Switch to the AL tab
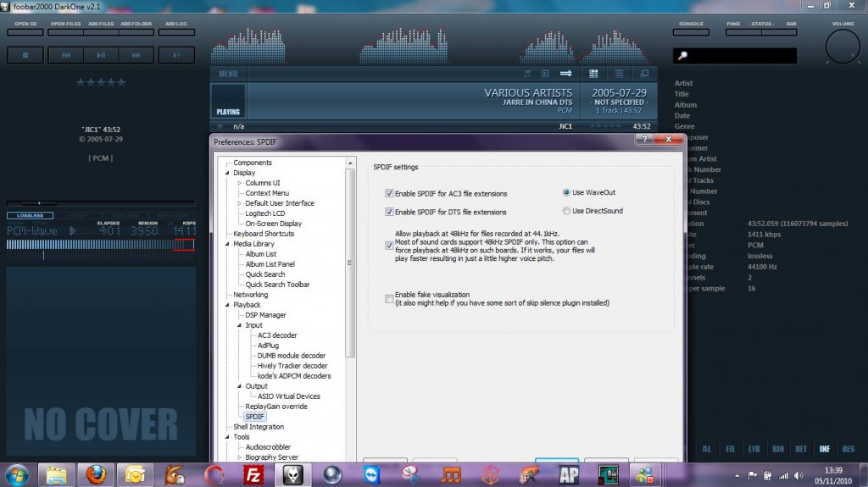Screen dimensions: 868x487 [707, 449]
